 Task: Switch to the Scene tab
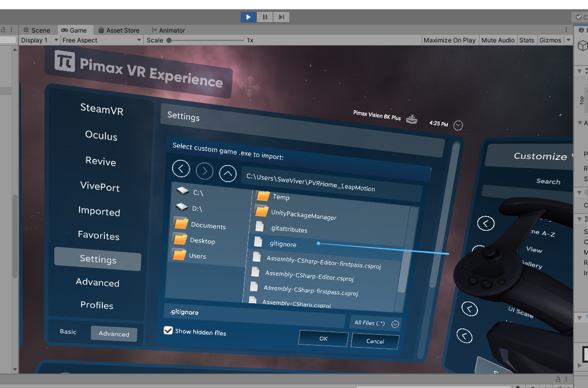click(37, 30)
